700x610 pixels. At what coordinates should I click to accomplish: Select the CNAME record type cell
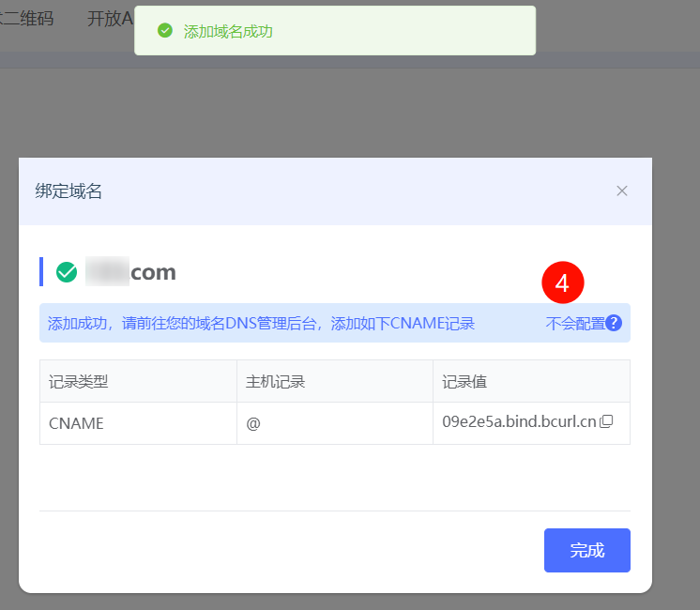pos(76,423)
